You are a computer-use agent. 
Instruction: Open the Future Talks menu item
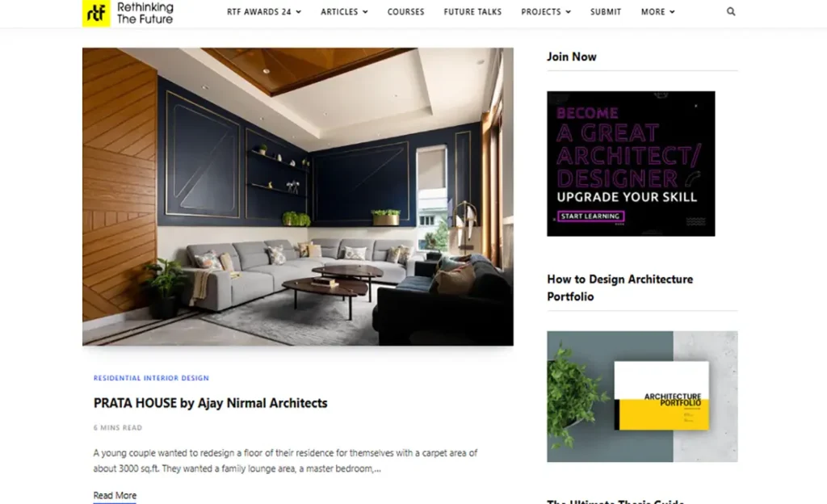click(x=472, y=11)
